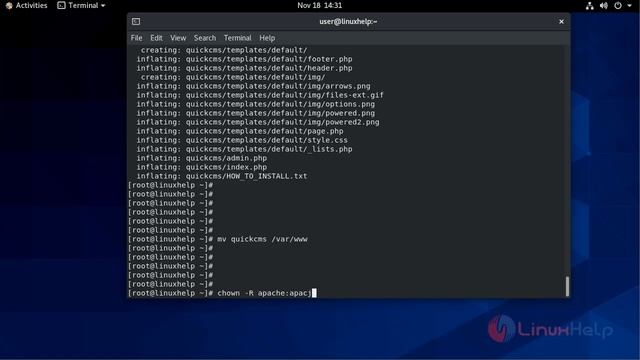The image size is (640, 360).
Task: Open the File menu
Action: [136, 38]
